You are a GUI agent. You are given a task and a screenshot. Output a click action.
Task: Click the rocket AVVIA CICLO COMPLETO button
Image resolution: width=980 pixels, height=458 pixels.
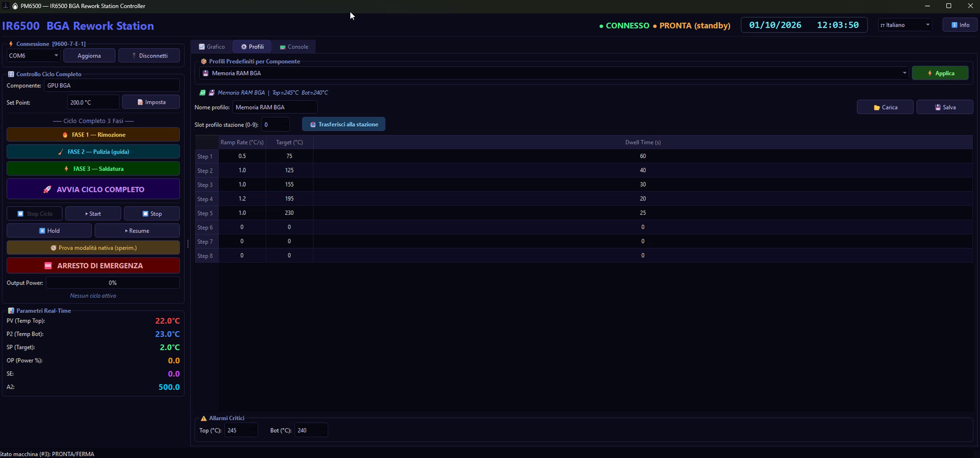[93, 189]
